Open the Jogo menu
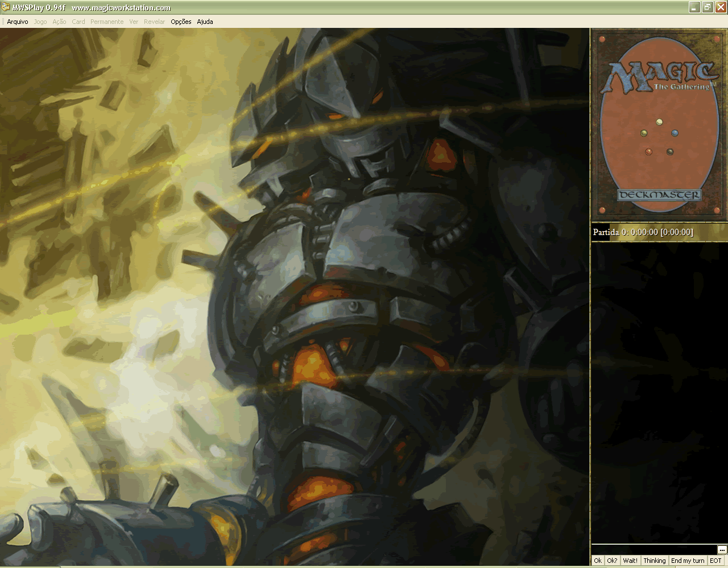The width and height of the screenshot is (728, 568). 40,22
